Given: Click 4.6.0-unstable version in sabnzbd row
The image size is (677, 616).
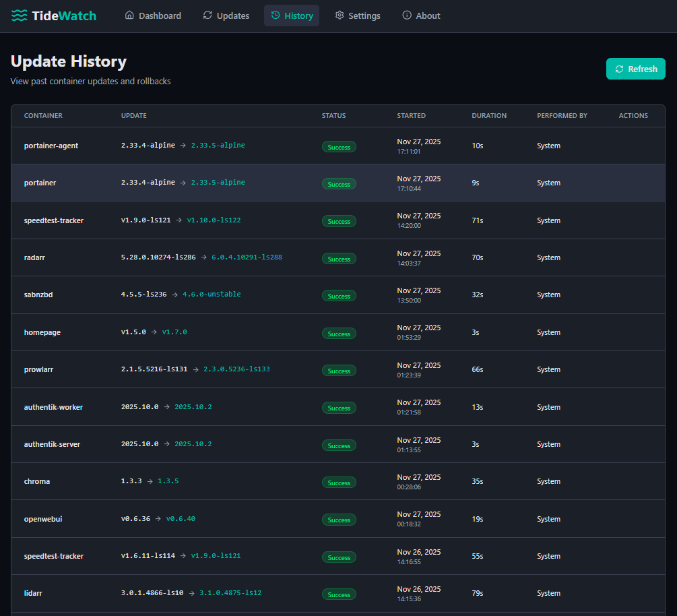Looking at the screenshot, I should [212, 295].
